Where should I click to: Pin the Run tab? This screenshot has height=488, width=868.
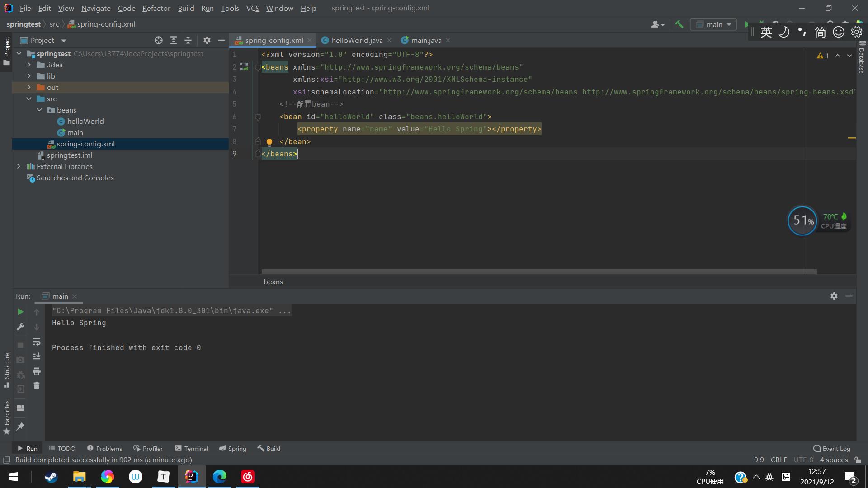click(x=20, y=426)
